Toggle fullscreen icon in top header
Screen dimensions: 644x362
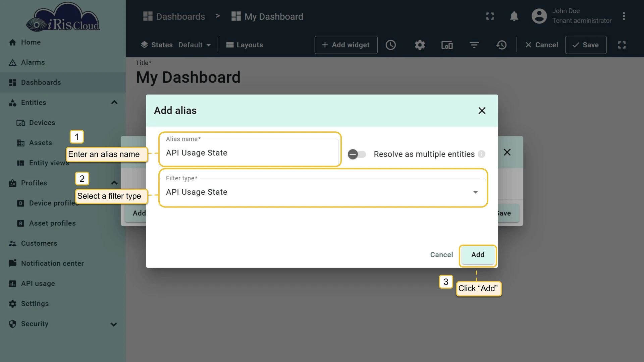(x=490, y=16)
